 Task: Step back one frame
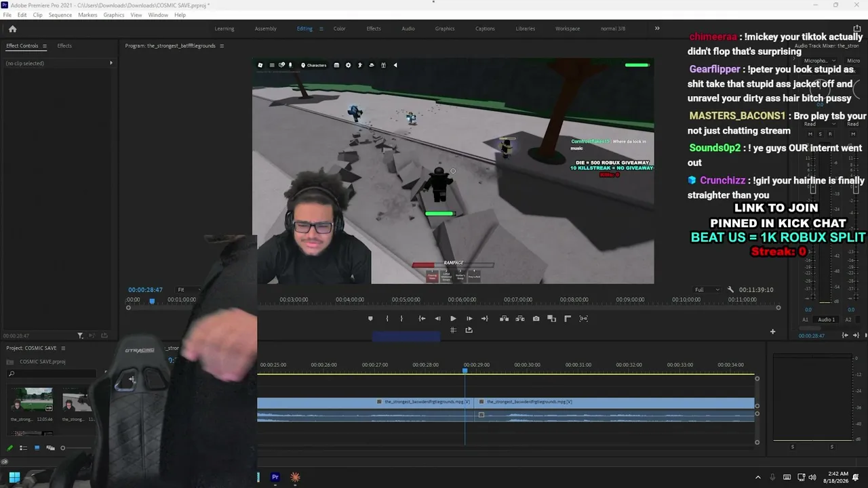pyautogui.click(x=437, y=319)
